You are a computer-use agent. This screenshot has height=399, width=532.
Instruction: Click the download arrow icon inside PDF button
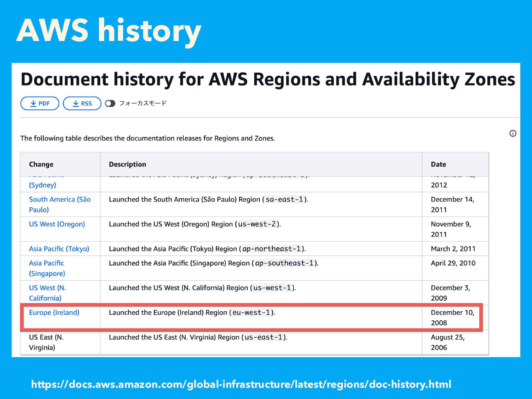[x=33, y=103]
